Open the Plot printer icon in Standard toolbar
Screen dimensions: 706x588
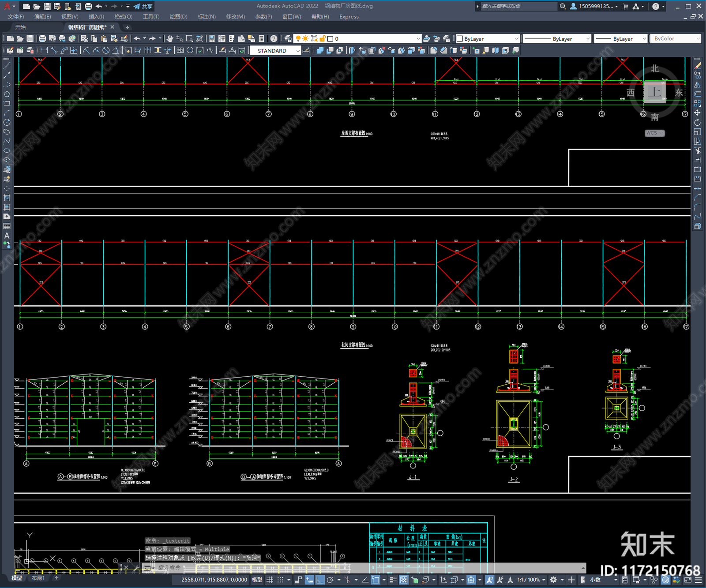tap(42, 39)
